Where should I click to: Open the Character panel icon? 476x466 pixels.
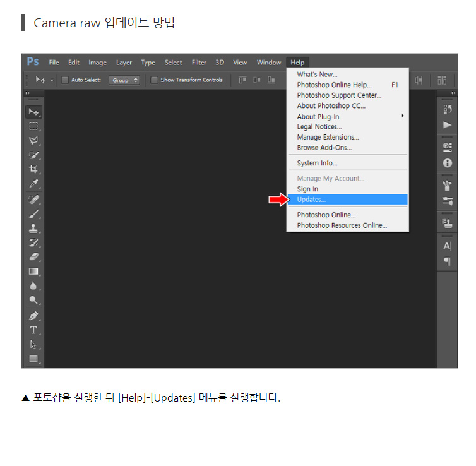[x=447, y=246]
